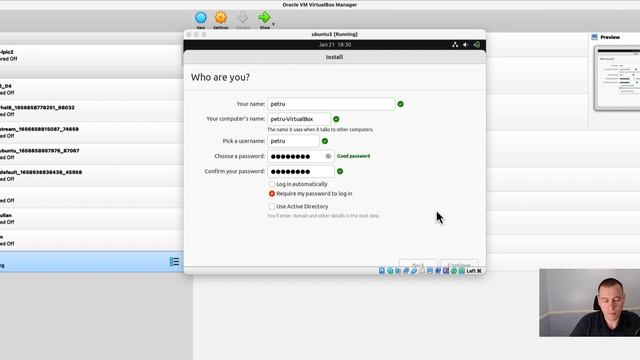
Task: Click the Jan 21 18:30 clock
Action: pos(335,45)
